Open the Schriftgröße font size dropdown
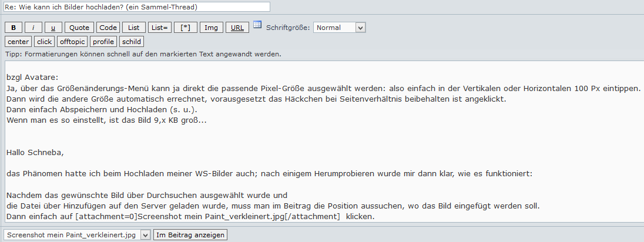 point(339,28)
